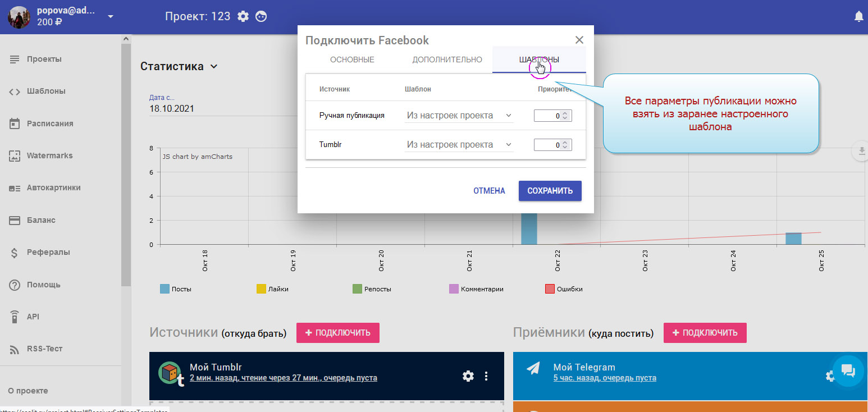Click the robot face icon beside project name
868x412 pixels.
[261, 16]
